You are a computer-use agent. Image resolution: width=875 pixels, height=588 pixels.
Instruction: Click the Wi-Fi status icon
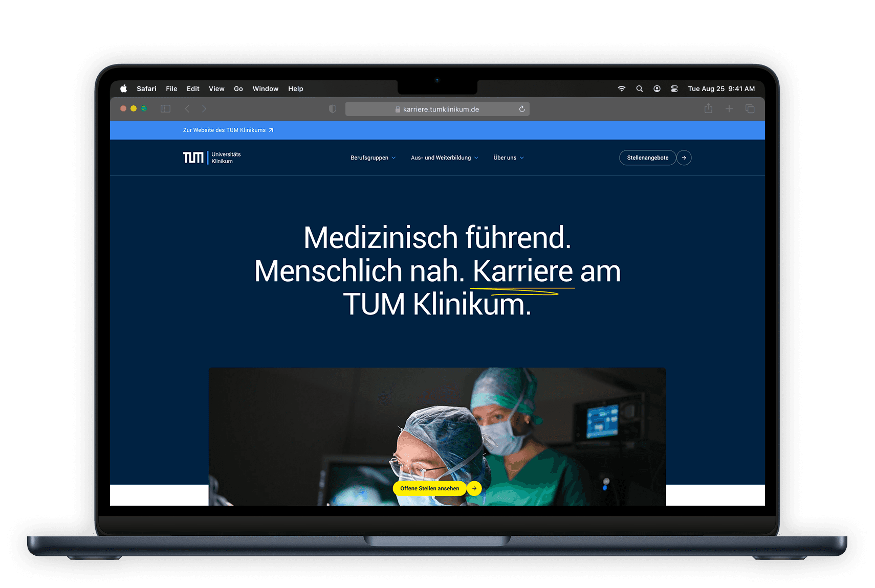(x=622, y=88)
